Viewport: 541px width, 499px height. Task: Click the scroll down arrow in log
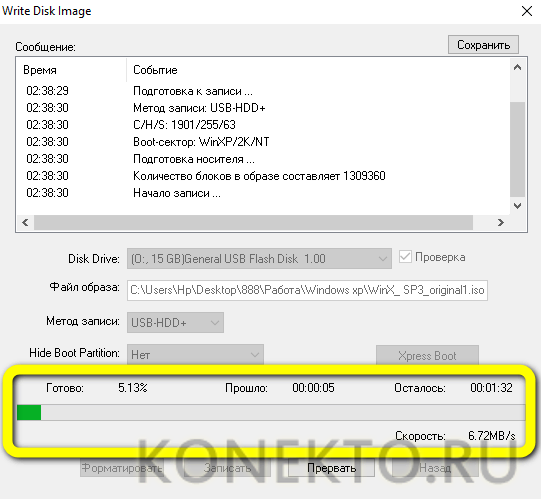pos(517,206)
